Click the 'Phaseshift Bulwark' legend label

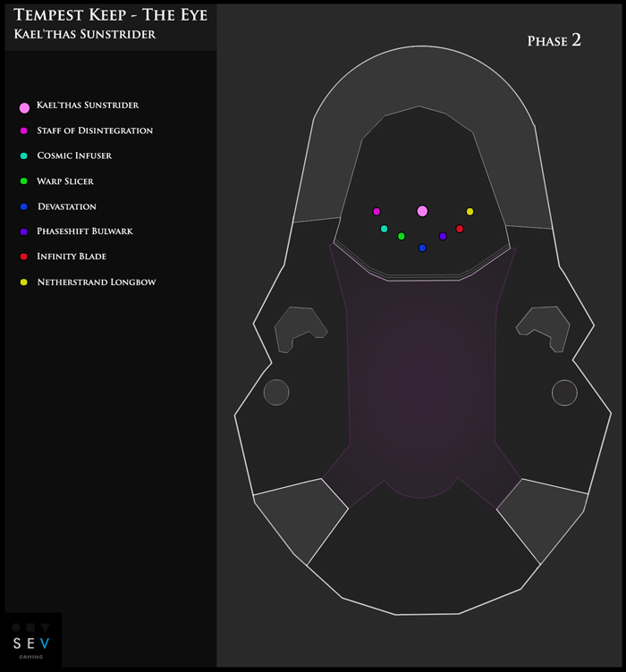[85, 231]
